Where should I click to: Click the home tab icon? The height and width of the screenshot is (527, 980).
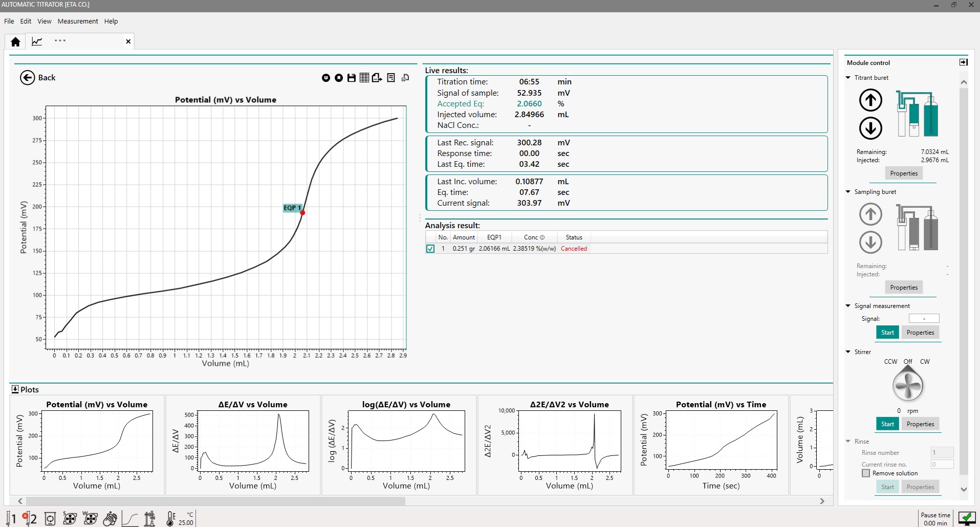[15, 41]
